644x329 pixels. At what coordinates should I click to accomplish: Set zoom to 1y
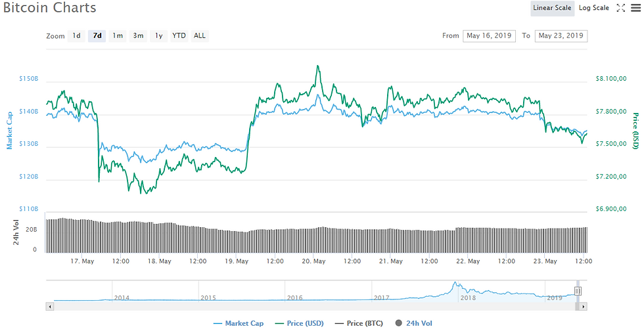(158, 35)
